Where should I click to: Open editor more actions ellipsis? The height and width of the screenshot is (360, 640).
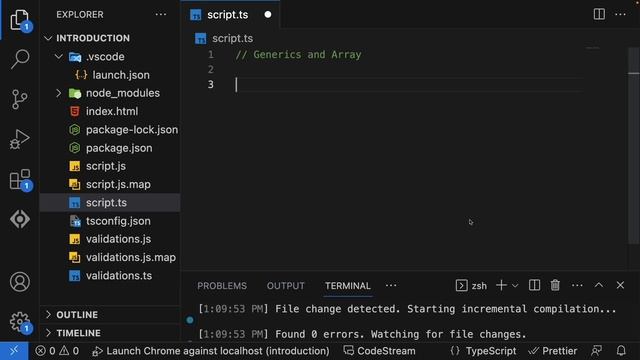pyautogui.click(x=620, y=14)
